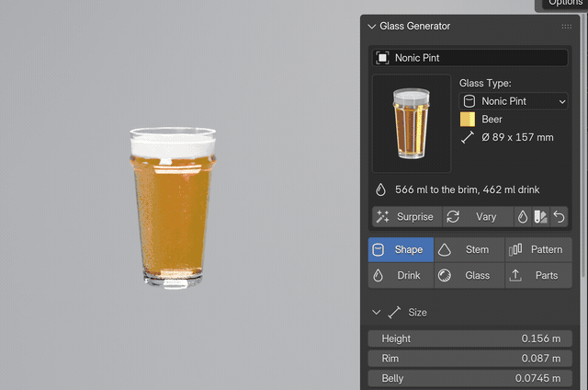588x390 pixels.
Task: Collapse the Glass Generator panel
Action: (371, 27)
